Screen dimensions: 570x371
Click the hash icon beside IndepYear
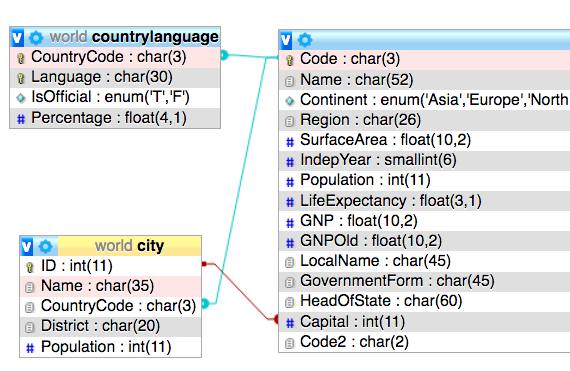click(x=290, y=162)
